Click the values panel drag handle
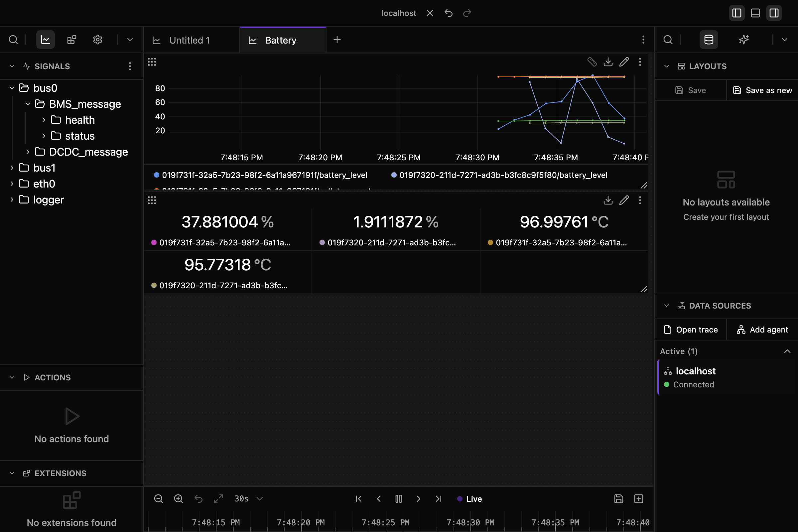 (152, 200)
